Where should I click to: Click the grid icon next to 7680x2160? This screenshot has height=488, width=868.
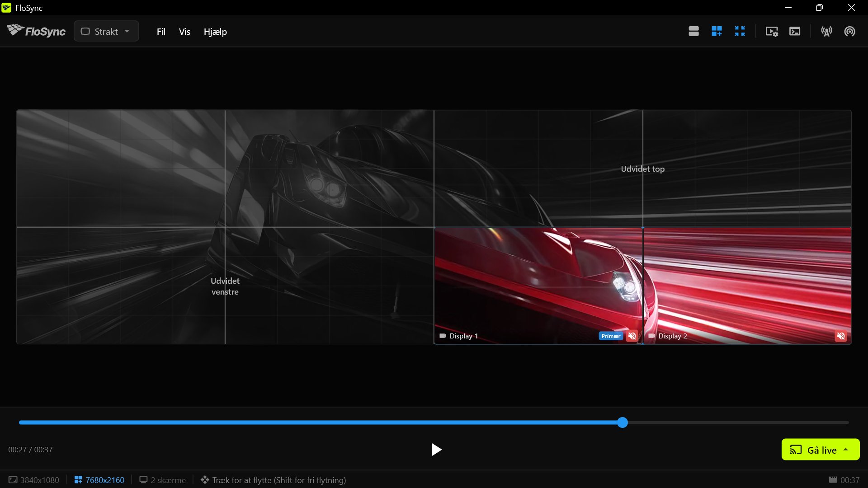78,479
